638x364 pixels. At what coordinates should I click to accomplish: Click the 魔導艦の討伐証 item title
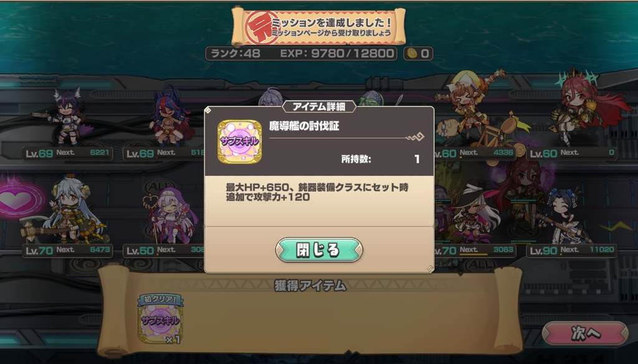304,126
